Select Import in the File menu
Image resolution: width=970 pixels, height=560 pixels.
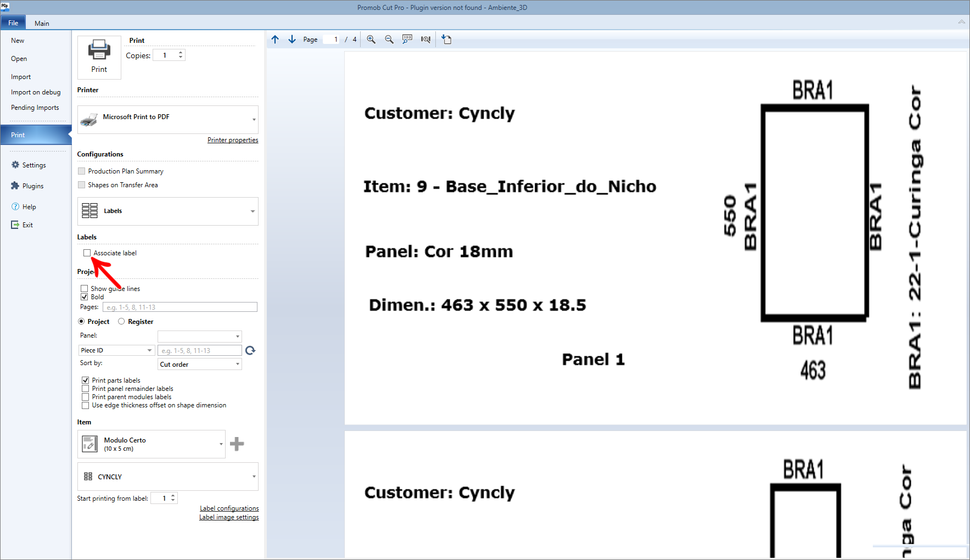point(21,77)
